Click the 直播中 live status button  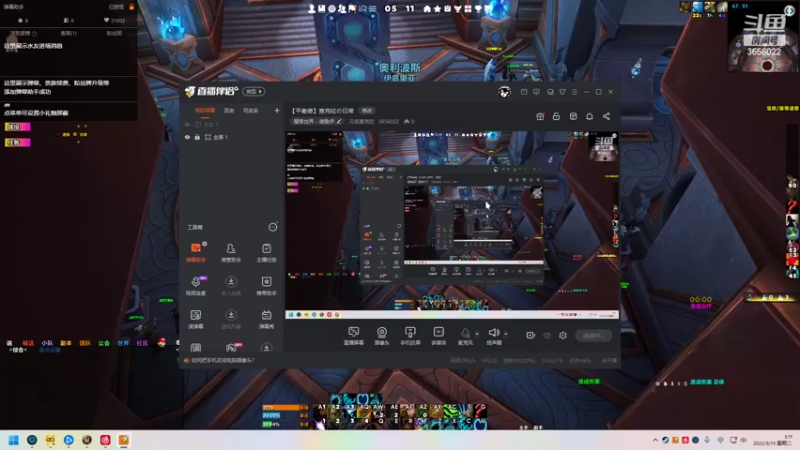point(593,335)
